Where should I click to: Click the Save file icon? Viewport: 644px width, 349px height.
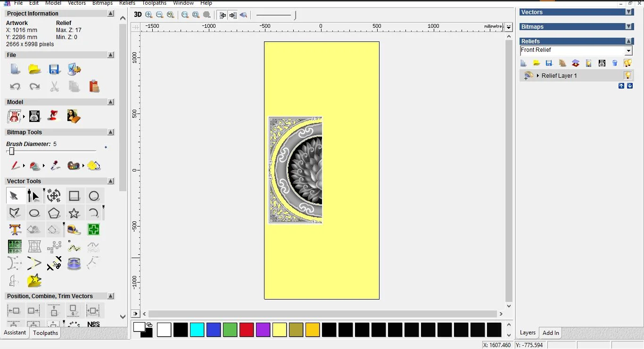pos(54,70)
